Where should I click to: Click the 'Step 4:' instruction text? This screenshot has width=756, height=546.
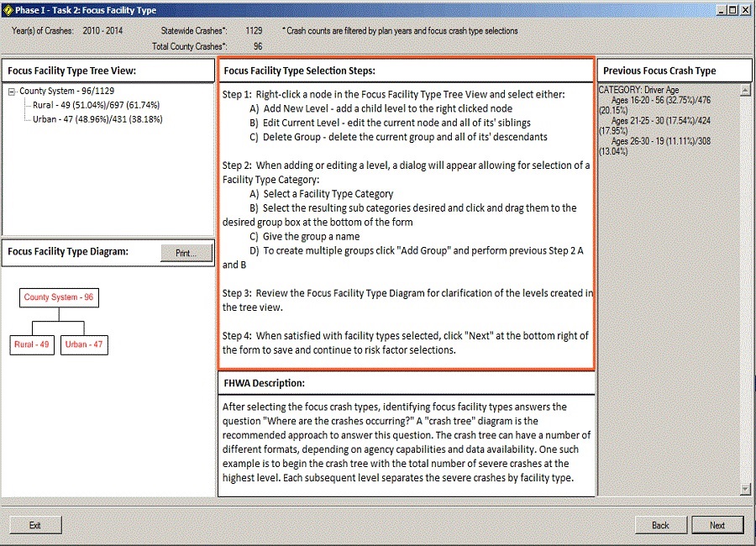(406, 343)
